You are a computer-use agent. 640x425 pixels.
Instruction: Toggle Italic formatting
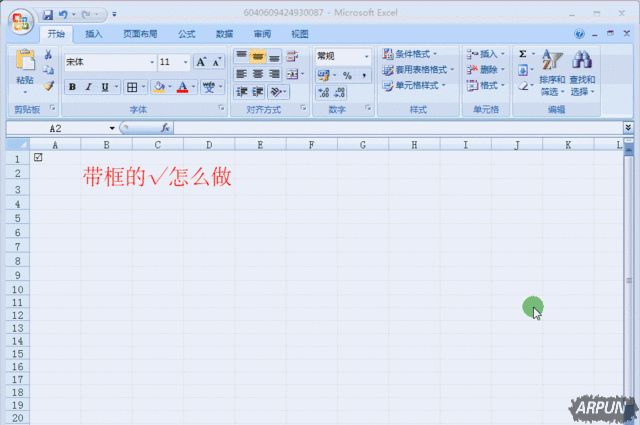tap(88, 88)
